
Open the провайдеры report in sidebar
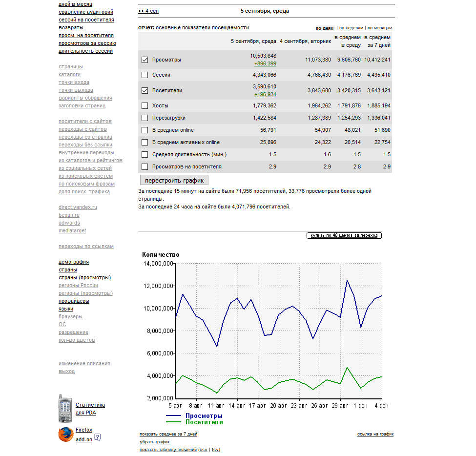(x=74, y=301)
